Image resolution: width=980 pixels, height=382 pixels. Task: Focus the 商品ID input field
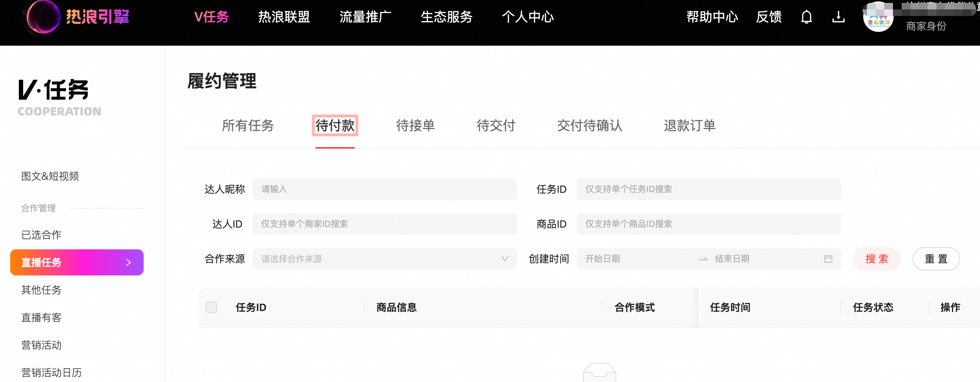click(x=708, y=224)
